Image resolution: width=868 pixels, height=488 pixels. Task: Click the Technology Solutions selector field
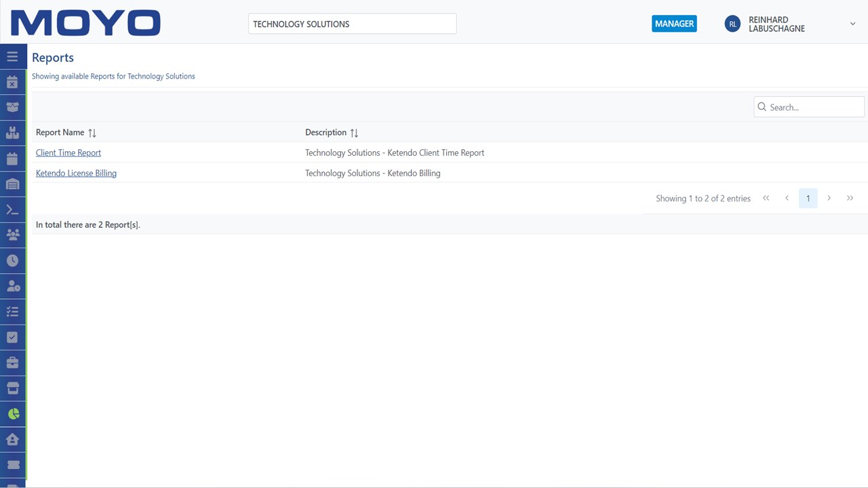[352, 24]
